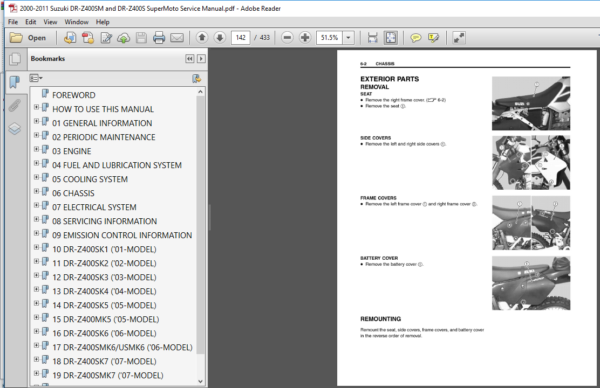Open the View menu
The height and width of the screenshot is (388, 600).
50,22
